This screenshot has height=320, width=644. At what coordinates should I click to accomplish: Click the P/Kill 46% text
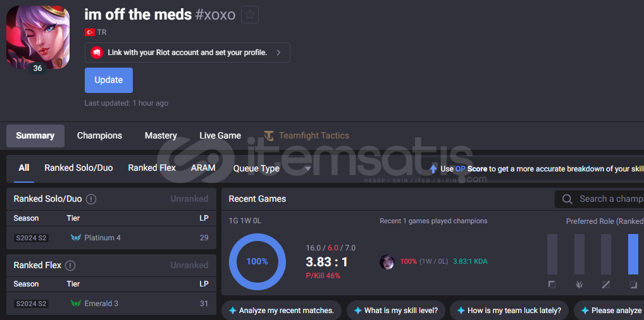point(323,276)
